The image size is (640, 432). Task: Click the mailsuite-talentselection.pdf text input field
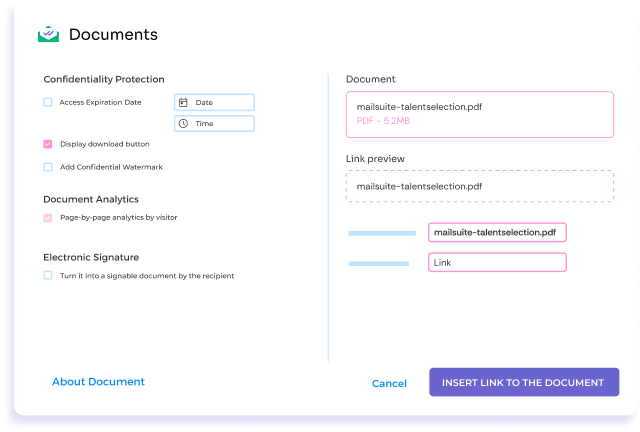coord(497,232)
